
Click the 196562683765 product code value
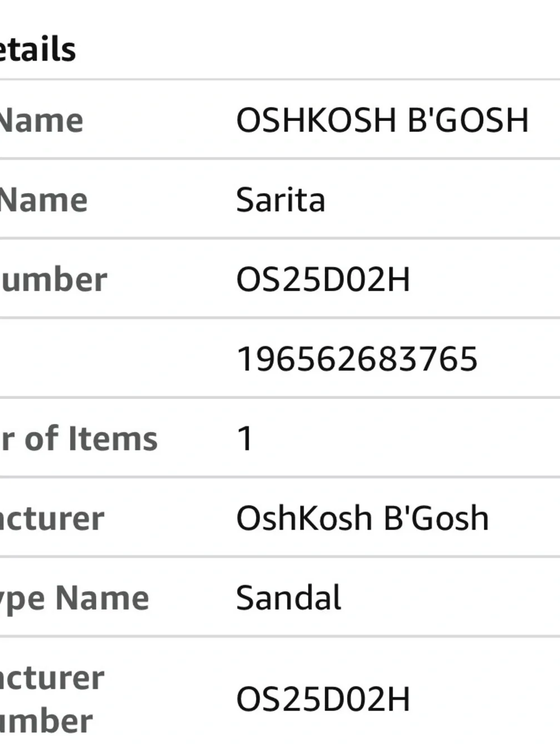click(357, 359)
